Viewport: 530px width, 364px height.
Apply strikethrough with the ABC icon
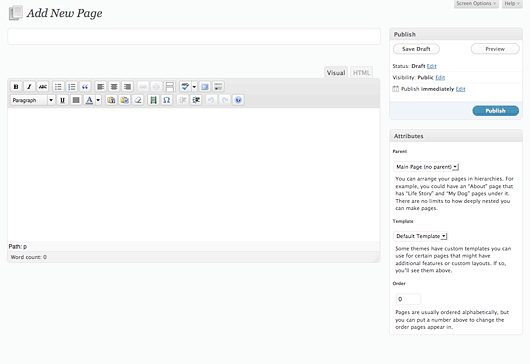coord(43,87)
